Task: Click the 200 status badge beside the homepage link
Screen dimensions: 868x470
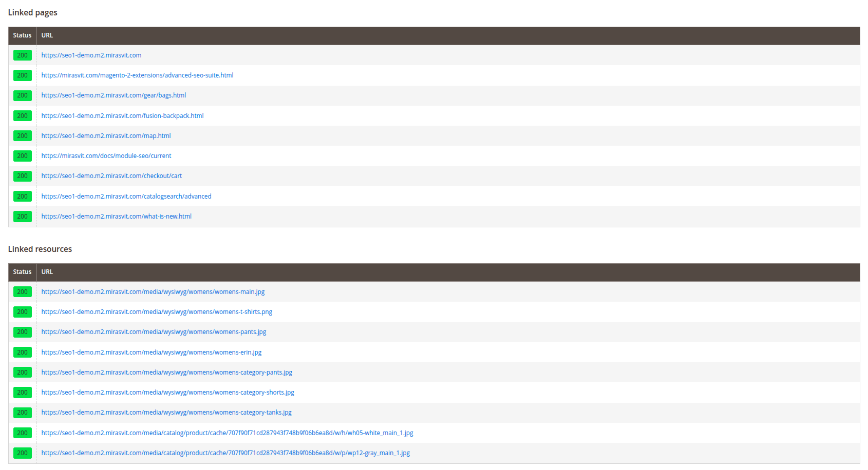Action: [22, 55]
